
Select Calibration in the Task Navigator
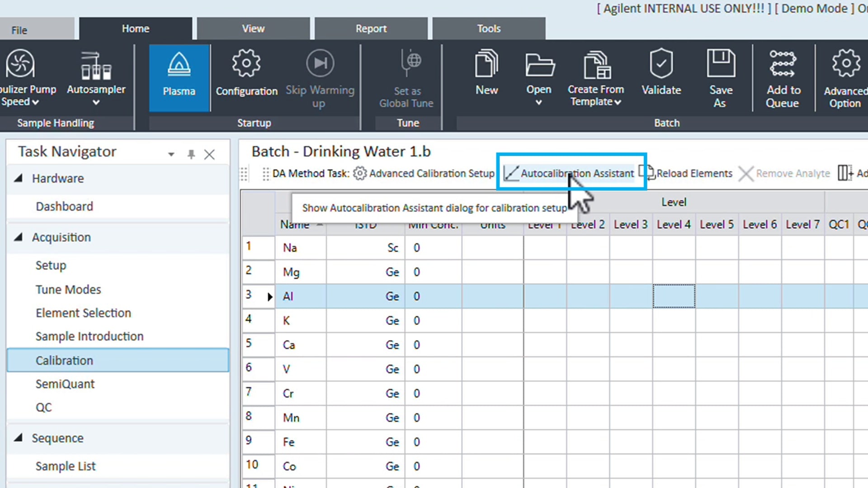(64, 360)
